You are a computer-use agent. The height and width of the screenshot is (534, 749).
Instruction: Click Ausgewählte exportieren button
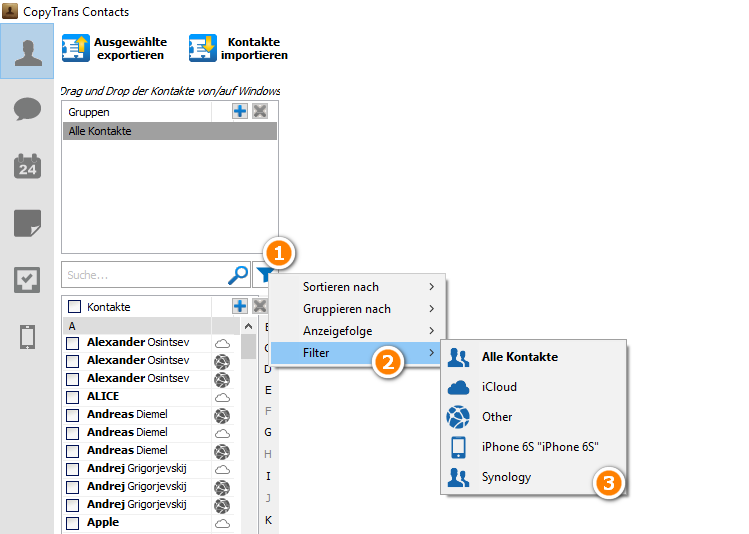pyautogui.click(x=115, y=48)
